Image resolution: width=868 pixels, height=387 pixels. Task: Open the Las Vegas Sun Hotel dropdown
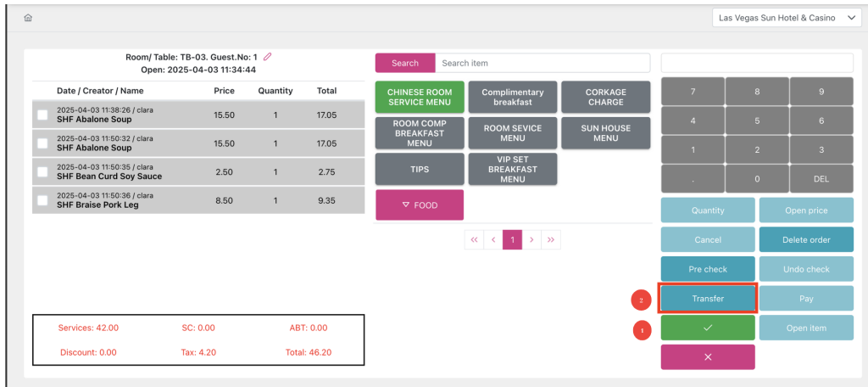(x=787, y=18)
